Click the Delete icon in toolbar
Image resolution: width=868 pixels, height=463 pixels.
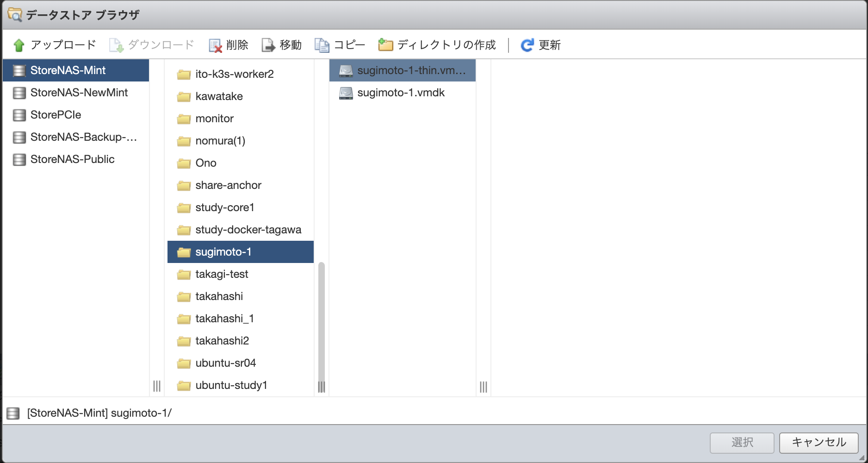215,45
